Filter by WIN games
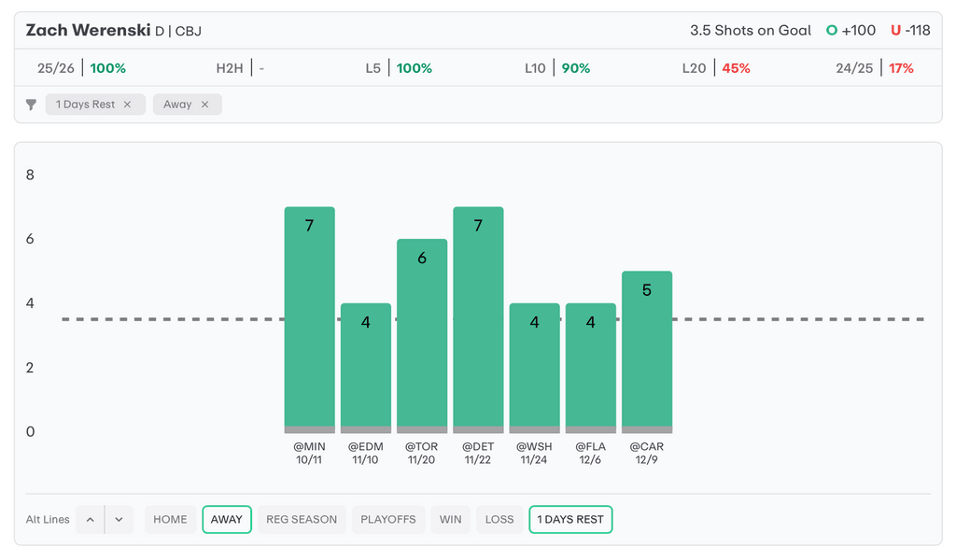Image resolution: width=956 pixels, height=560 pixels. point(450,520)
